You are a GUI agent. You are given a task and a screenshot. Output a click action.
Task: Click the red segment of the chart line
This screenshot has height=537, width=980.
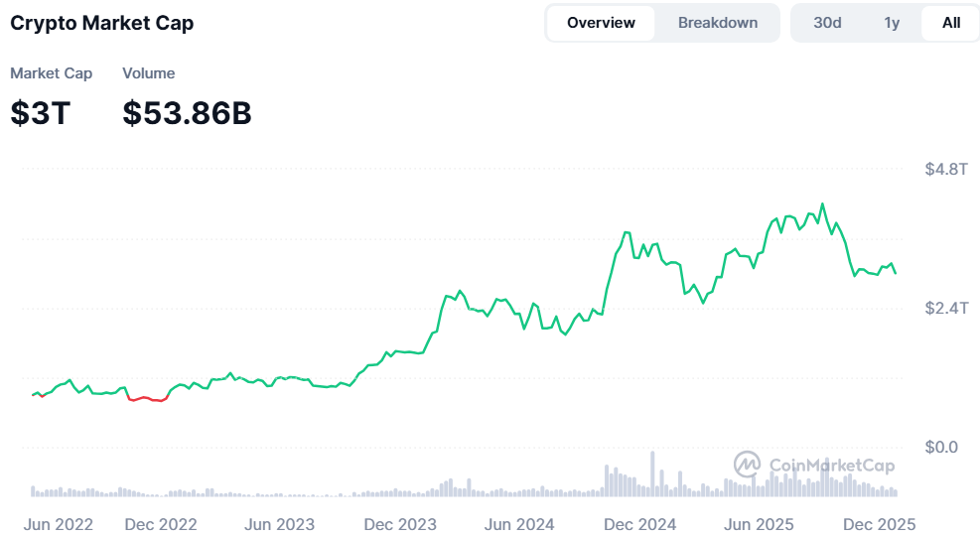click(149, 399)
